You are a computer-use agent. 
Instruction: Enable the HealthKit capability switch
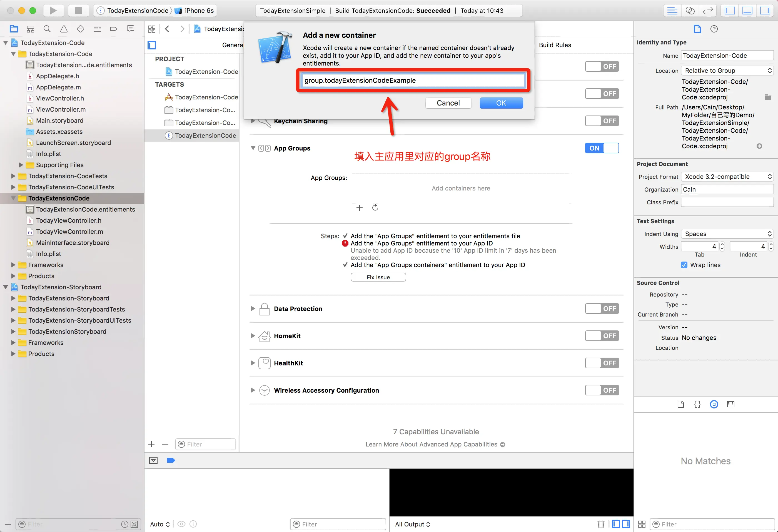602,363
